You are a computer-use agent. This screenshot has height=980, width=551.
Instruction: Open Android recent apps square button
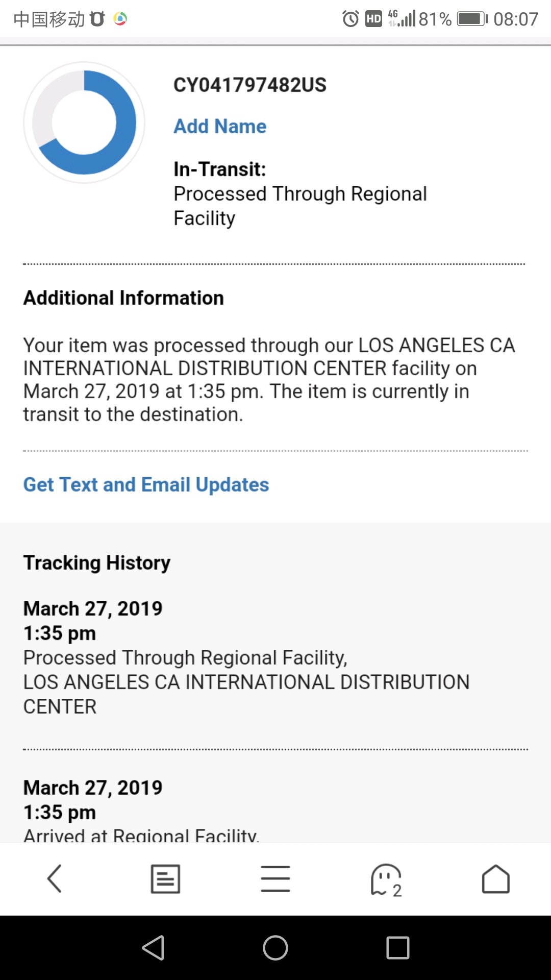click(398, 948)
